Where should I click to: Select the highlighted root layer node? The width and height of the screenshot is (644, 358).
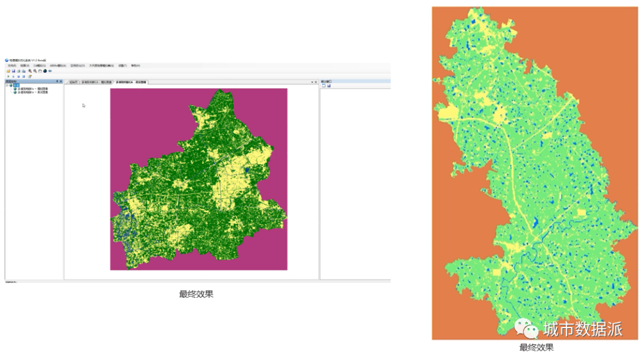click(17, 85)
